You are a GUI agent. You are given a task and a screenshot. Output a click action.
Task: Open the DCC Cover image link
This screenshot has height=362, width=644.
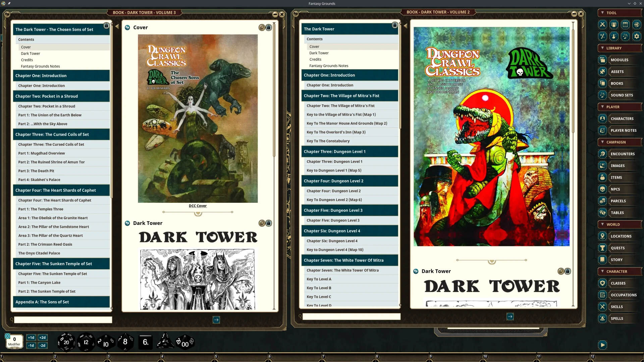coord(198,205)
